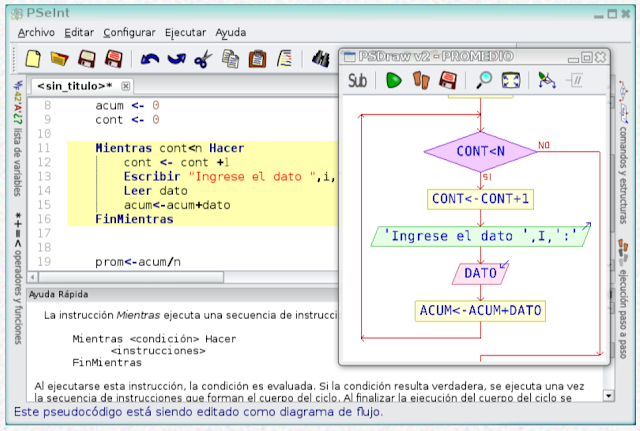Viewport: 640px width, 431px height.
Task: Select the CONT<-CONT+1 assignment block
Action: [x=480, y=199]
